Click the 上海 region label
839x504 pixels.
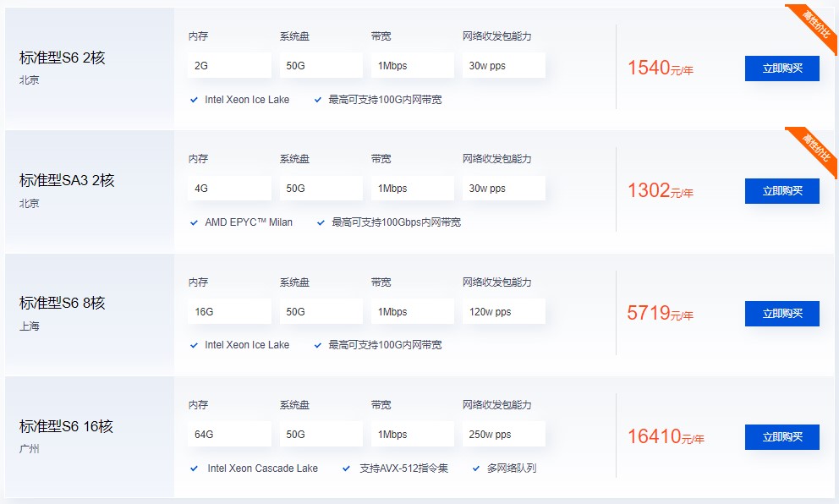click(30, 326)
